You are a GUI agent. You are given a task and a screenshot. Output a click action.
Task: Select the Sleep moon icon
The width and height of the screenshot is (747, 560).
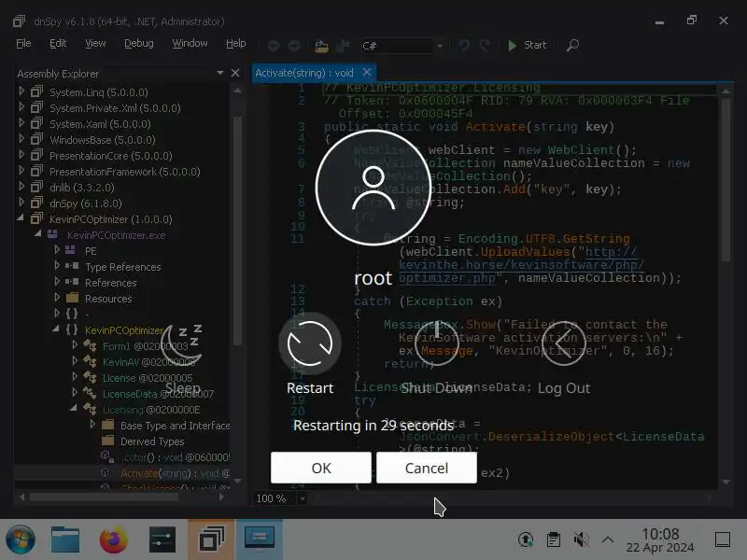tap(182, 343)
